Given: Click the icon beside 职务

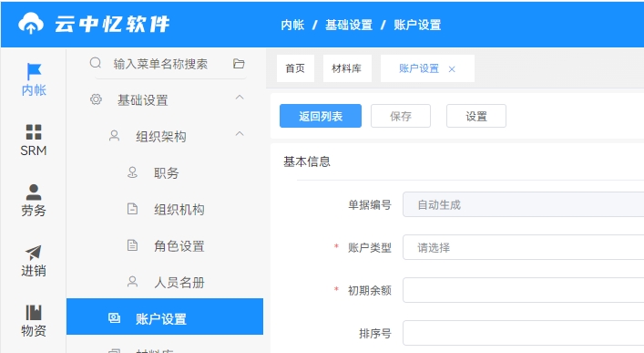Looking at the screenshot, I should click(132, 172).
